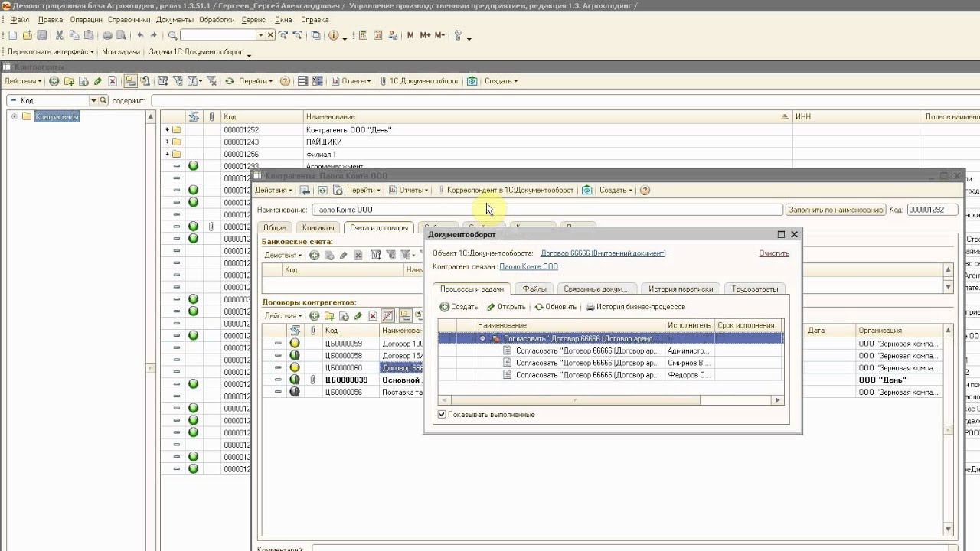Click История бизнес-процессов printer icon button

[x=635, y=307]
